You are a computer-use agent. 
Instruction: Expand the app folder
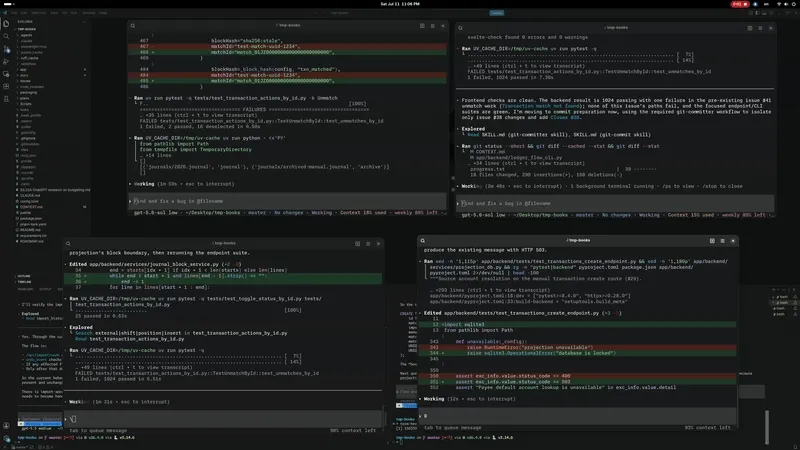(23, 70)
